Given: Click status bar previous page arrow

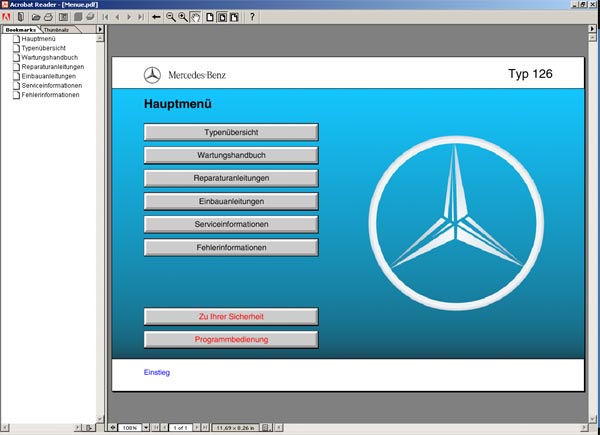Looking at the screenshot, I should point(164,427).
